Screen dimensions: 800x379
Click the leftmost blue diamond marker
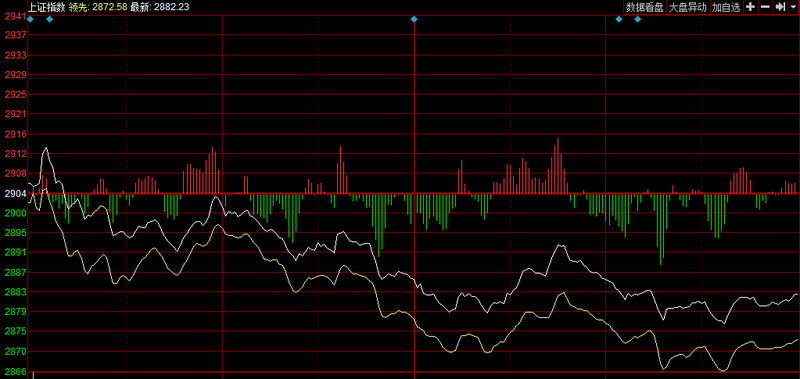[30, 19]
